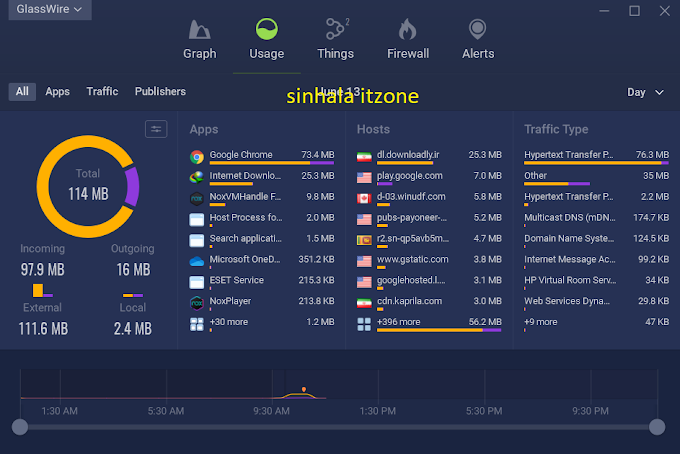Image resolution: width=680 pixels, height=454 pixels.
Task: Click the total usage donut chart
Action: [x=88, y=186]
